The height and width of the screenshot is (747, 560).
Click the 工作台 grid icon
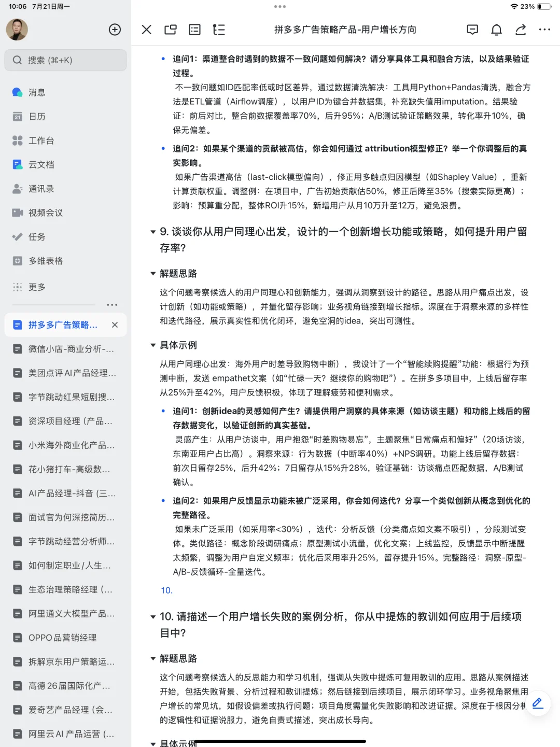click(18, 140)
